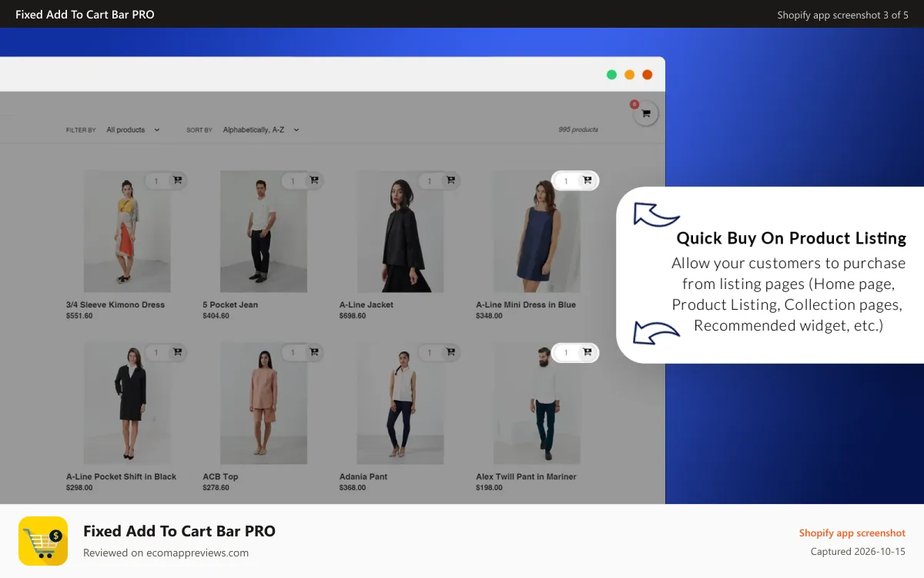924x578 pixels.
Task: Click A-Line Pocket Shift in Black title
Action: [122, 477]
